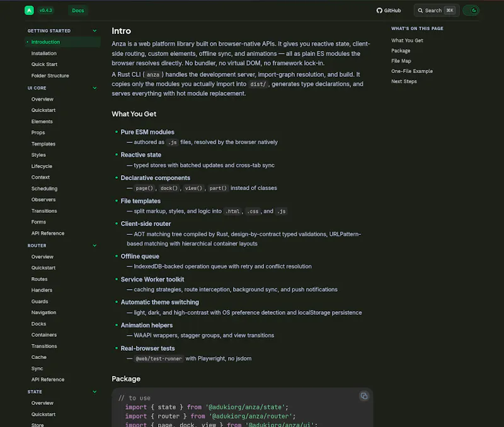Screen dimensions: 504x427
Task: Open the Docs tab in header
Action: tap(77, 11)
